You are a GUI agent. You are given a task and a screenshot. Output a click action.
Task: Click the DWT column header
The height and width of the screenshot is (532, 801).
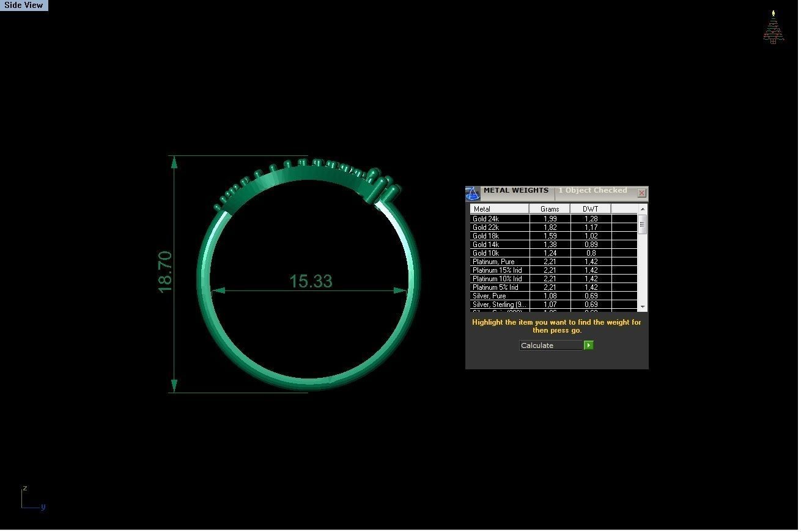coord(591,209)
